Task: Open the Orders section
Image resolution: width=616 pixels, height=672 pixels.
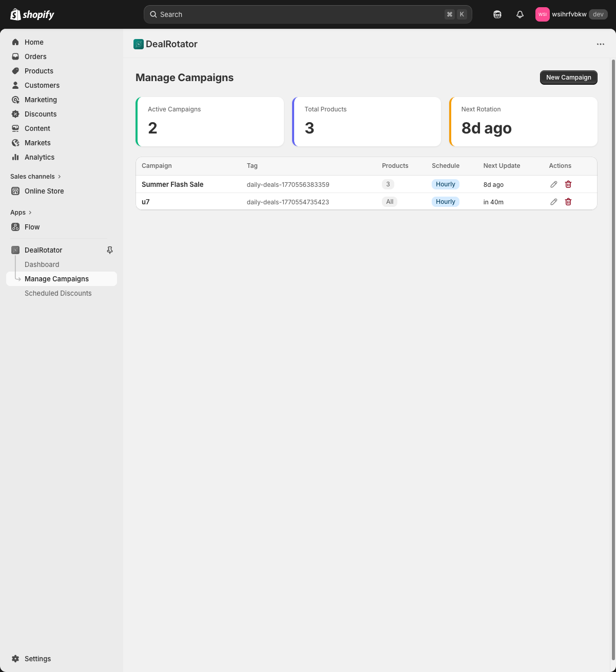Action: coord(35,56)
